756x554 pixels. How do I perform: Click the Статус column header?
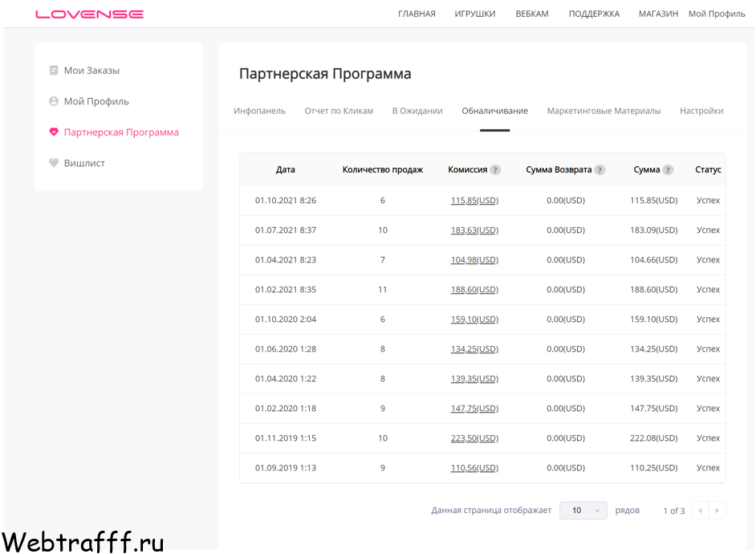coord(709,169)
